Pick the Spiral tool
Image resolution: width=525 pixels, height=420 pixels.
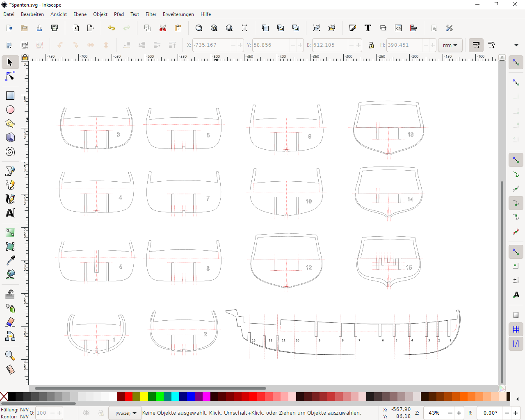10,152
